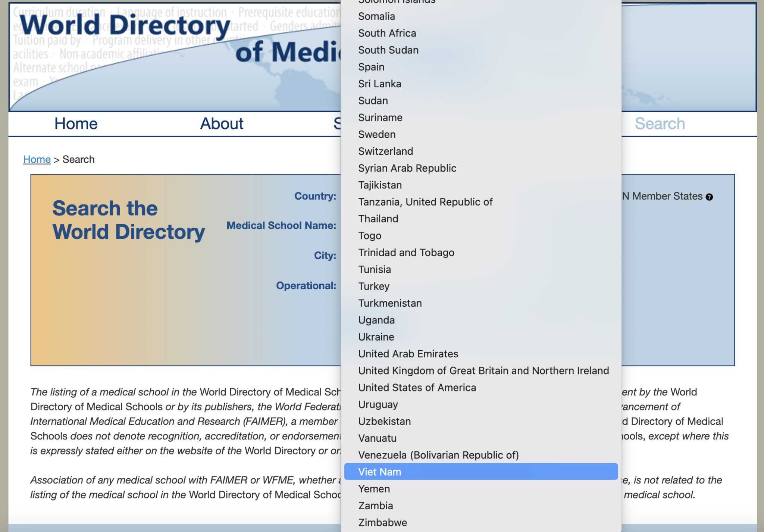Pick Ukraine in the country list
Image resolution: width=764 pixels, height=532 pixels.
481,337
